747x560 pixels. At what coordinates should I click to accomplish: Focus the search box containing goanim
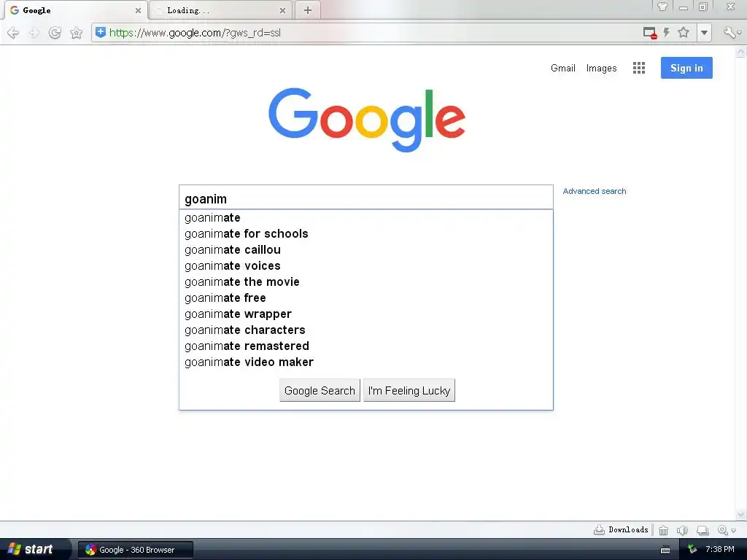[x=366, y=197]
